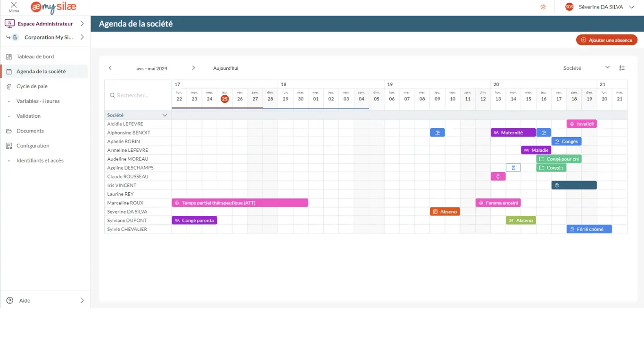
Task: Select employee Audeline MOREAU
Action: [127, 159]
